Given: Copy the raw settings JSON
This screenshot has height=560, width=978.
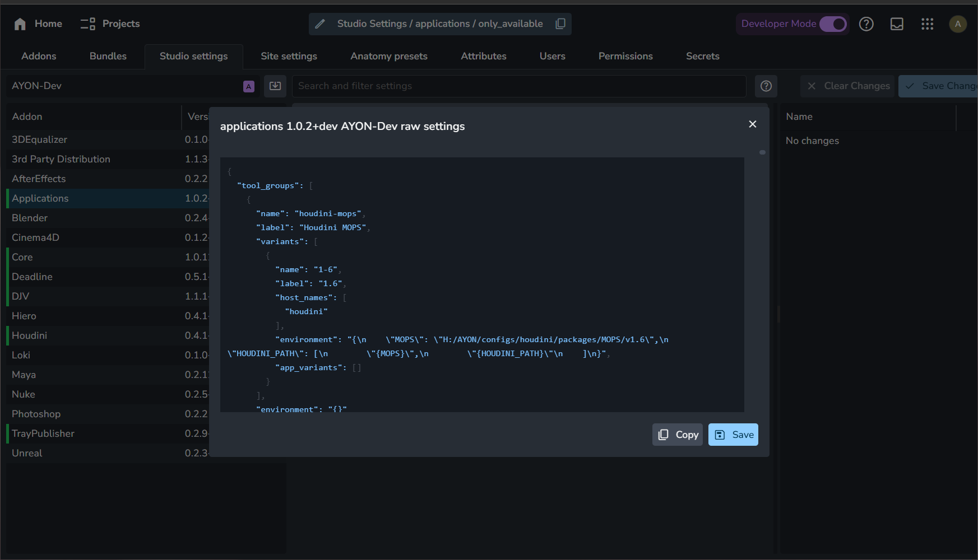Looking at the screenshot, I should coord(677,435).
